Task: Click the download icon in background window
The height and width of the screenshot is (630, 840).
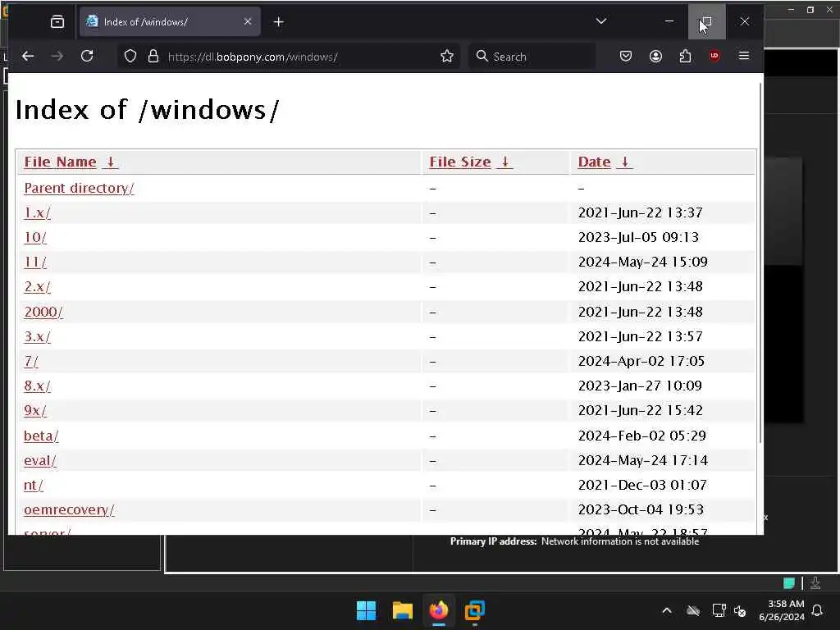Action: (x=815, y=583)
